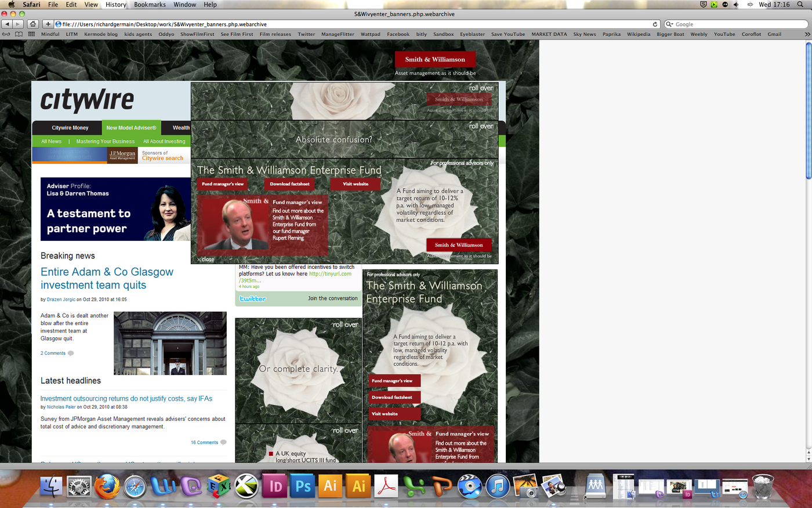Open the Apple menu
Image resolution: width=812 pixels, height=508 pixels.
tap(11, 4)
